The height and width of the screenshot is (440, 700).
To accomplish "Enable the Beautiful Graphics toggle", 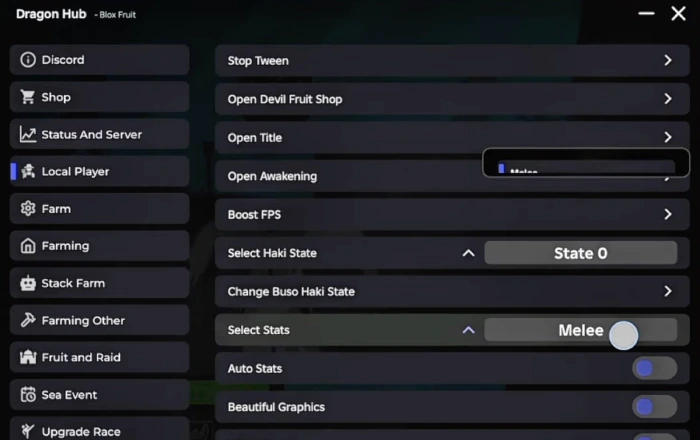I will [x=654, y=407].
